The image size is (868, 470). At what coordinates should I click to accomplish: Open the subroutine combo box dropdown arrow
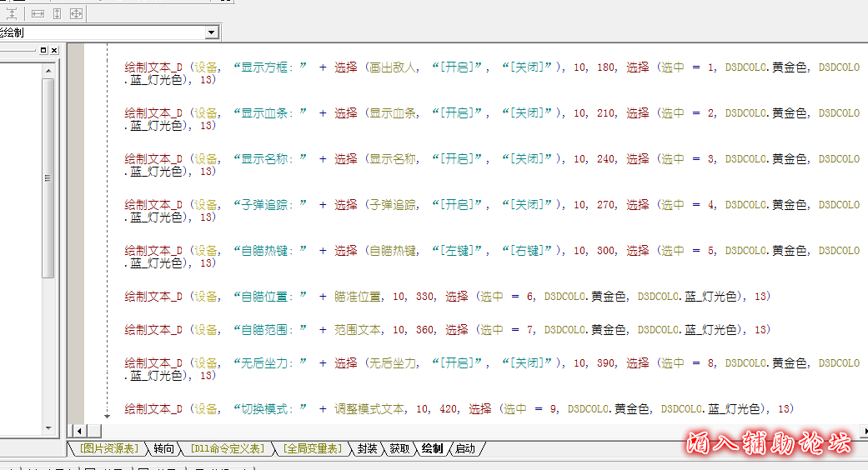point(212,32)
